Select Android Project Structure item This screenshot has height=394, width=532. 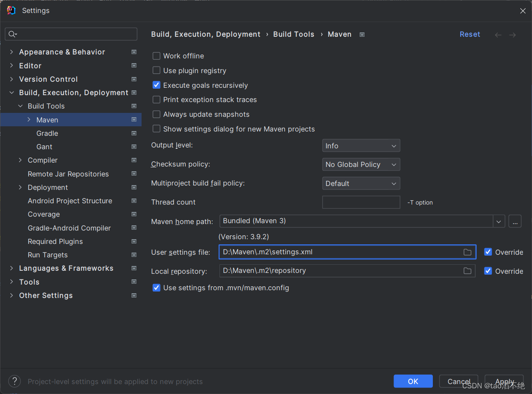click(x=70, y=201)
